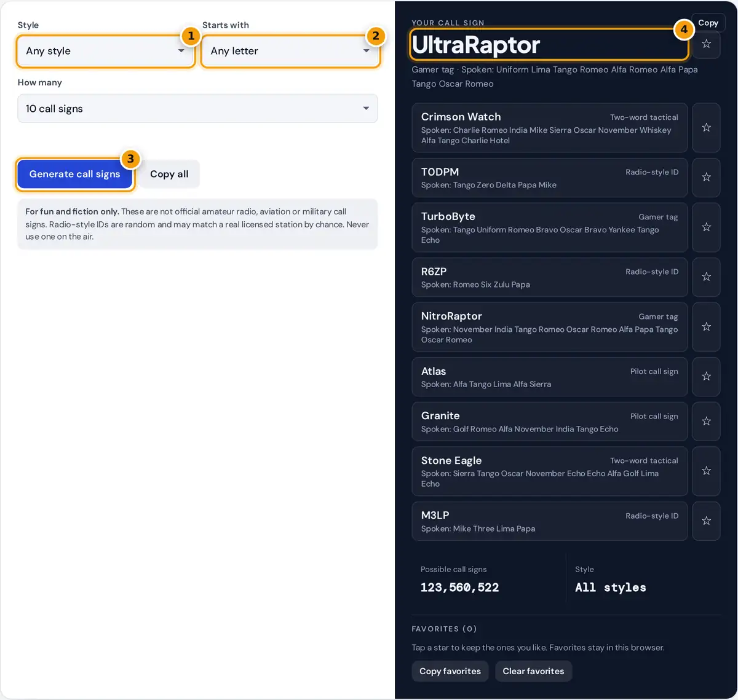Click the R6ZP call sign name
The height and width of the screenshot is (700, 738).
(x=434, y=272)
